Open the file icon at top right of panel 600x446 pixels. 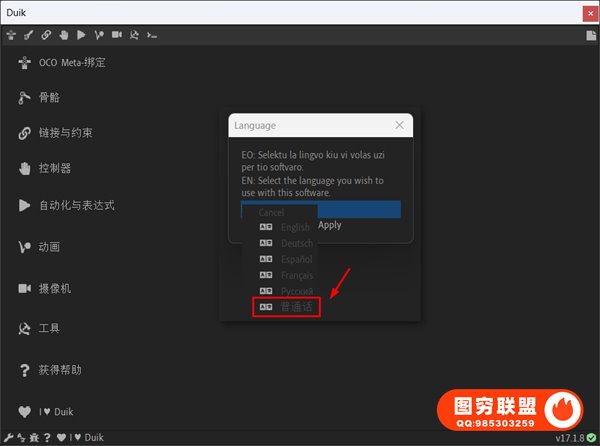coord(591,35)
